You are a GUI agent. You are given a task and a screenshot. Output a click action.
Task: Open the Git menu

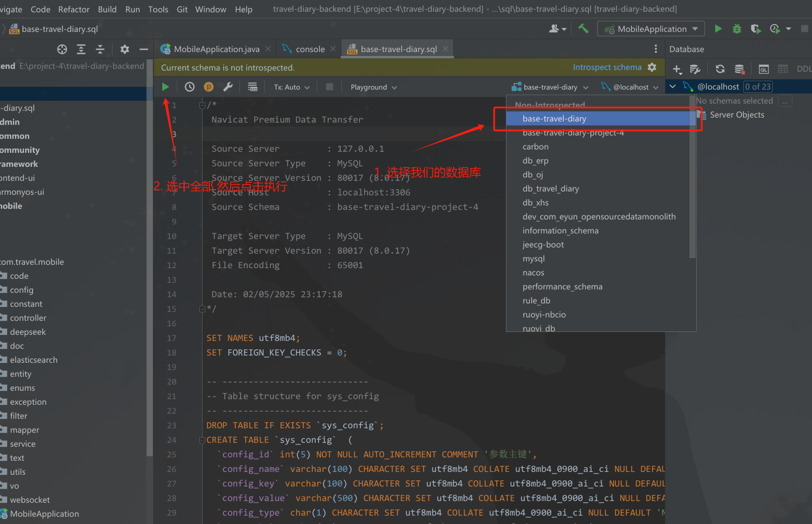[x=182, y=9]
